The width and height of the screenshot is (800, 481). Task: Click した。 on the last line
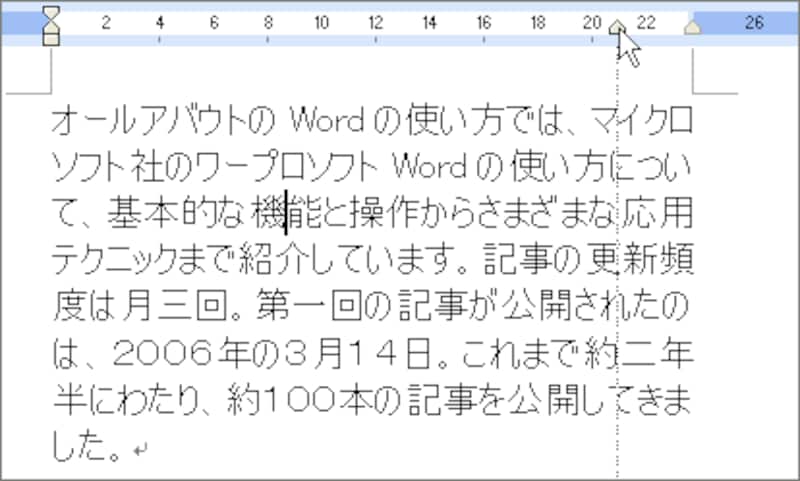86,445
